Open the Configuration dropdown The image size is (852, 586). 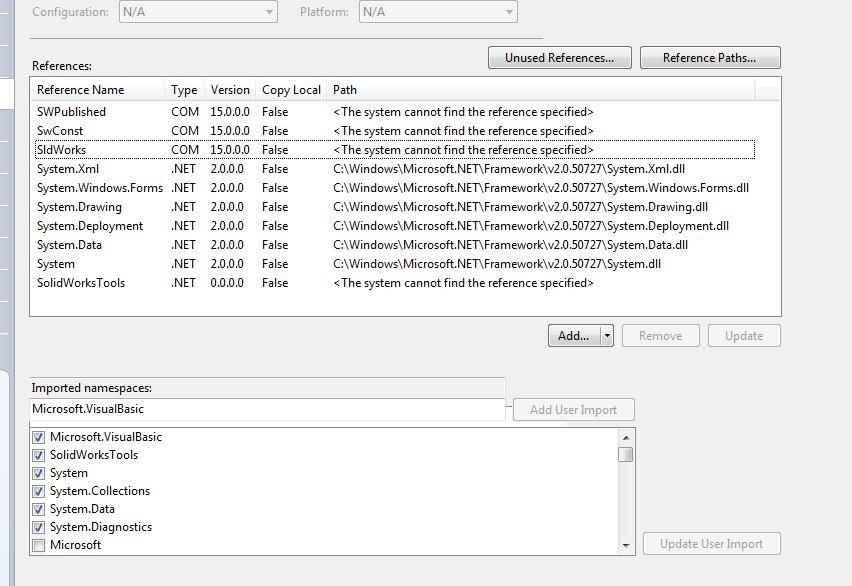(198, 12)
